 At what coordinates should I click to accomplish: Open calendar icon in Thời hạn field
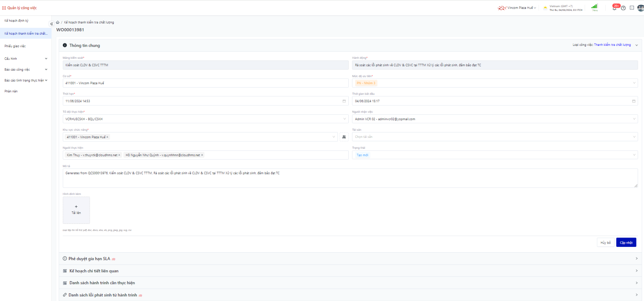pyautogui.click(x=344, y=101)
